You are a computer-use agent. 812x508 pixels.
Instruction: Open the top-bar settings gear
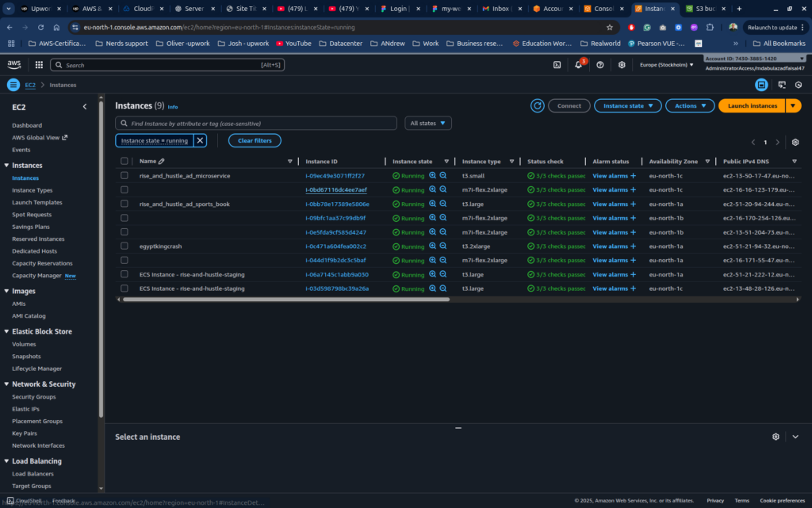[x=622, y=66]
